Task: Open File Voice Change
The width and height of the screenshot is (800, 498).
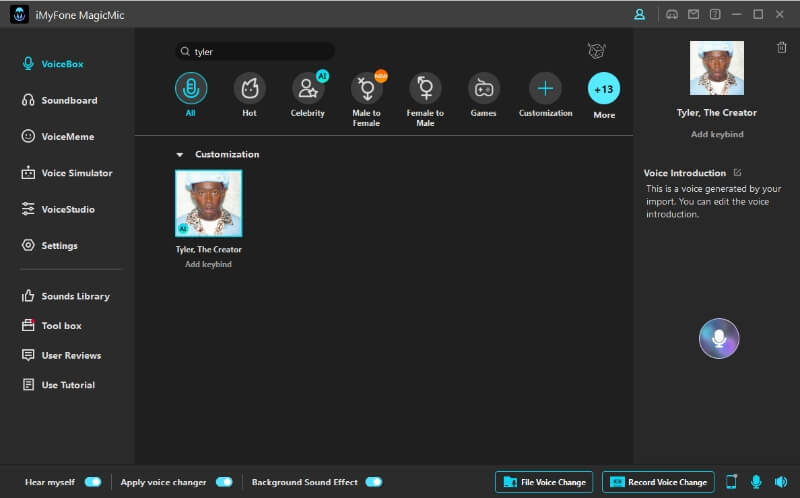Action: pos(544,482)
